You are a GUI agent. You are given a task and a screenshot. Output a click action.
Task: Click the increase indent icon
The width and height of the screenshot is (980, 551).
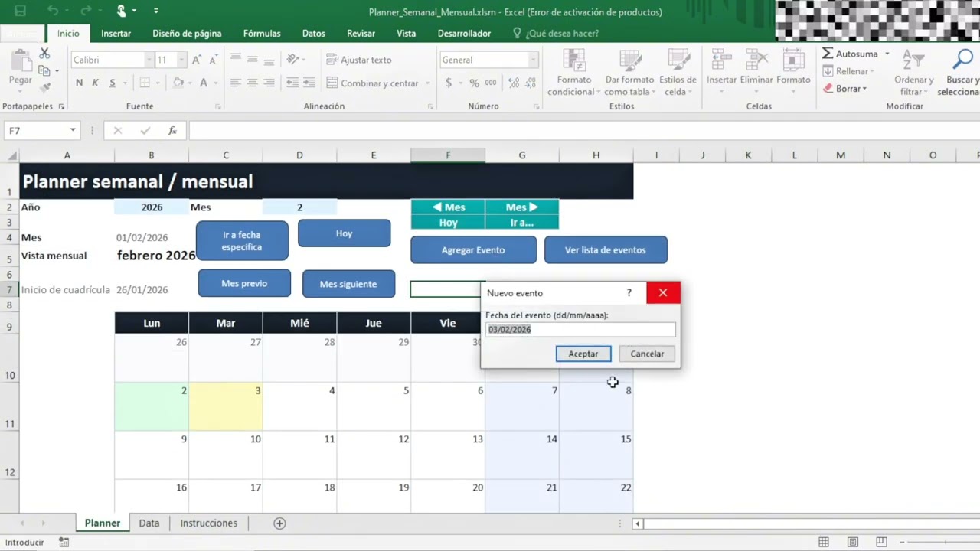click(x=309, y=83)
